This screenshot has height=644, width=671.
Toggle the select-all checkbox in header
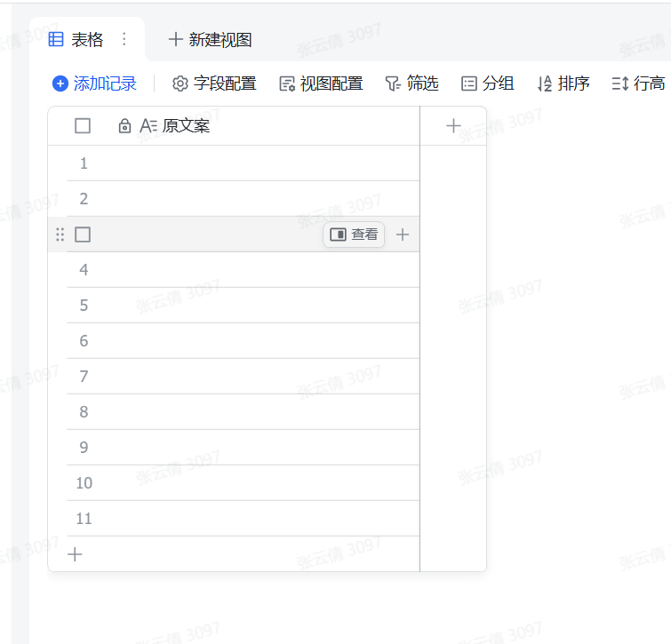point(83,126)
